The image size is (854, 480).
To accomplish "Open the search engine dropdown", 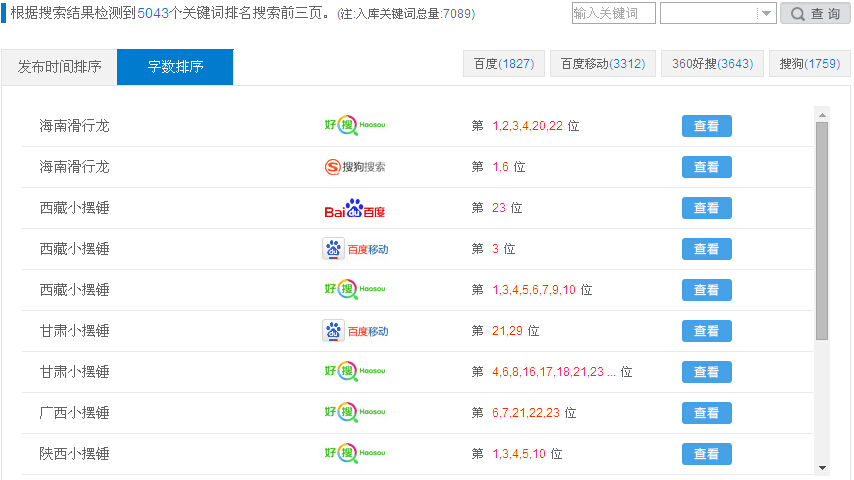I will 718,13.
